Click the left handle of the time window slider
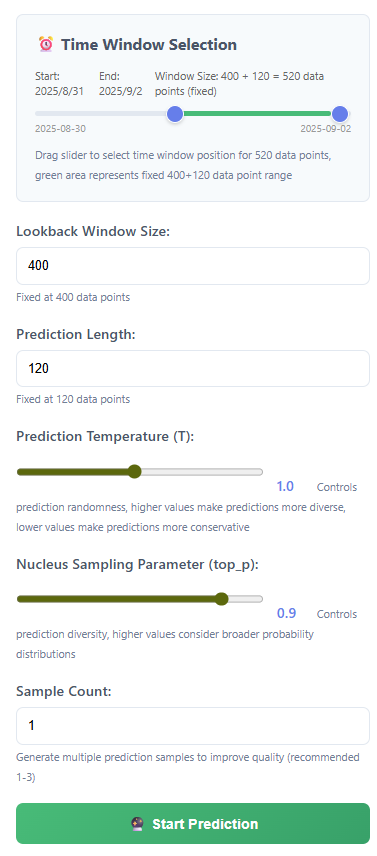Viewport: 377px width, 856px height. [175, 114]
